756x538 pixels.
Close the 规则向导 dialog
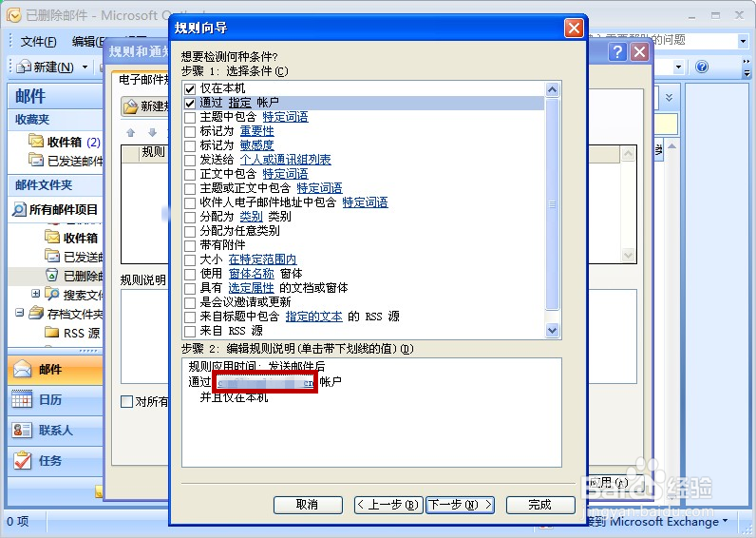point(574,28)
